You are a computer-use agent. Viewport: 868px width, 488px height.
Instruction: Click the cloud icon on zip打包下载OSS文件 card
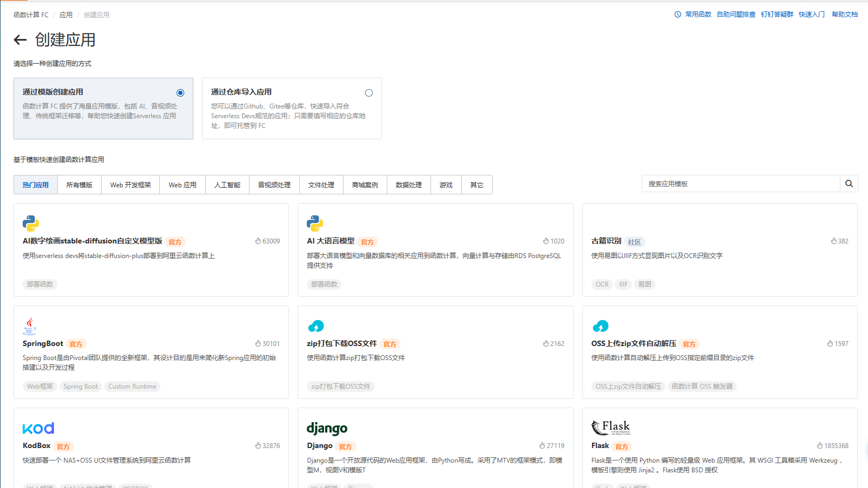[316, 326]
